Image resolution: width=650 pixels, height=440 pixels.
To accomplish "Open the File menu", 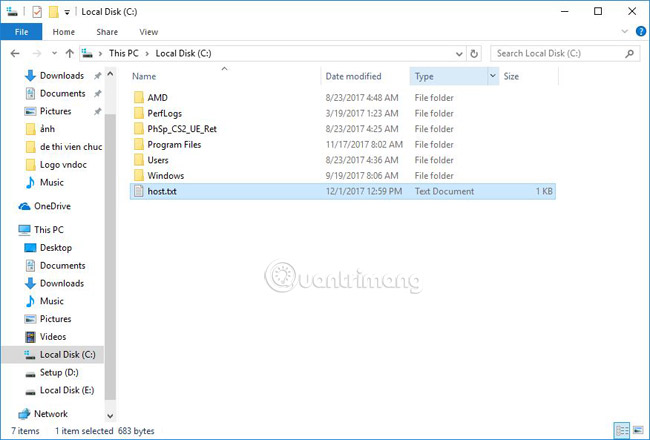I will [x=21, y=32].
